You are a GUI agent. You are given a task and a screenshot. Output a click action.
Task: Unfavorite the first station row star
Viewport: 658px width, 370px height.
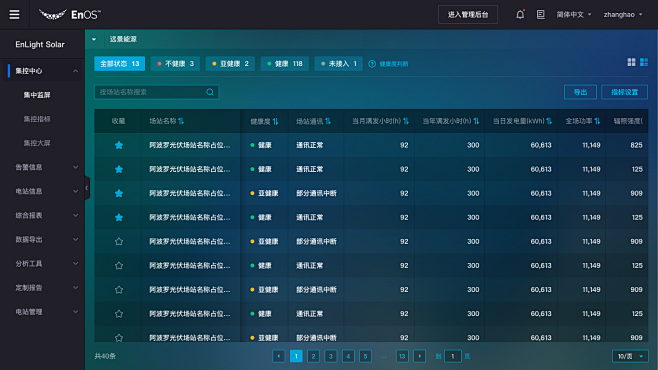pos(119,145)
